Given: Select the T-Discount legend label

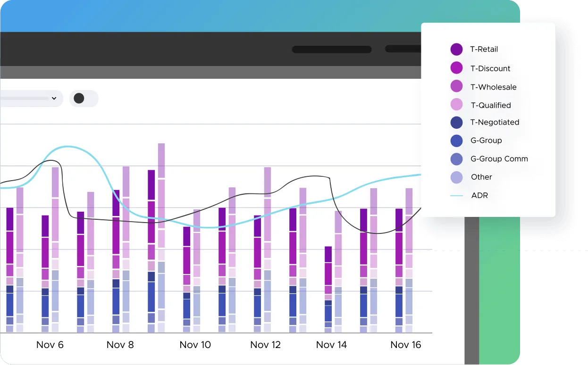Looking at the screenshot, I should pos(490,68).
